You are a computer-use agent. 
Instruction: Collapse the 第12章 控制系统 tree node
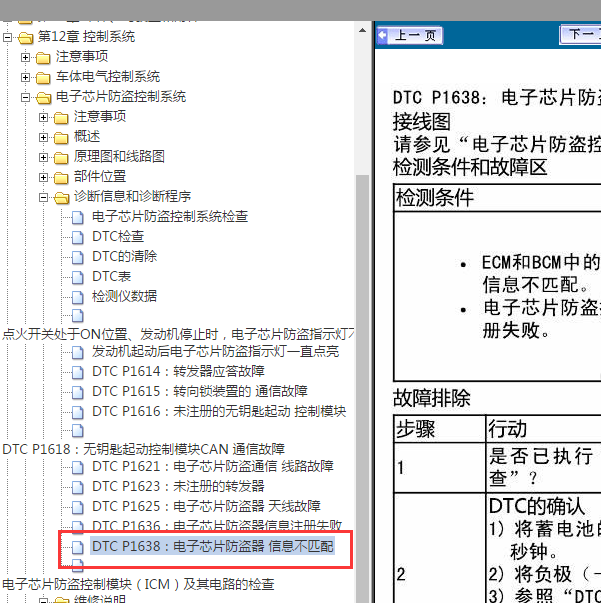(x=7, y=37)
